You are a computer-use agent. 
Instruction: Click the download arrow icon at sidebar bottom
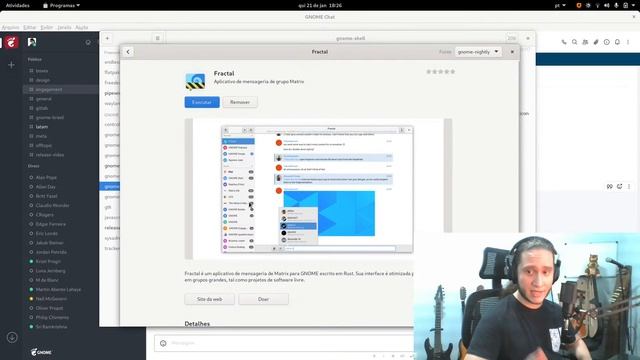point(12,338)
